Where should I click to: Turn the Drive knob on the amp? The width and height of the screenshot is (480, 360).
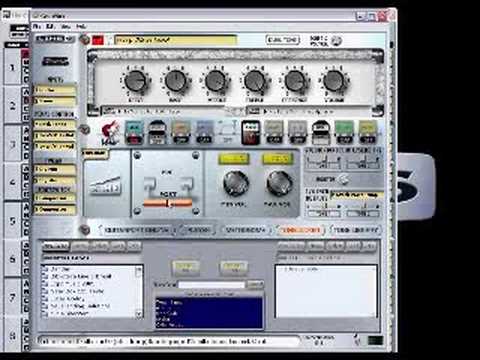click(x=135, y=81)
